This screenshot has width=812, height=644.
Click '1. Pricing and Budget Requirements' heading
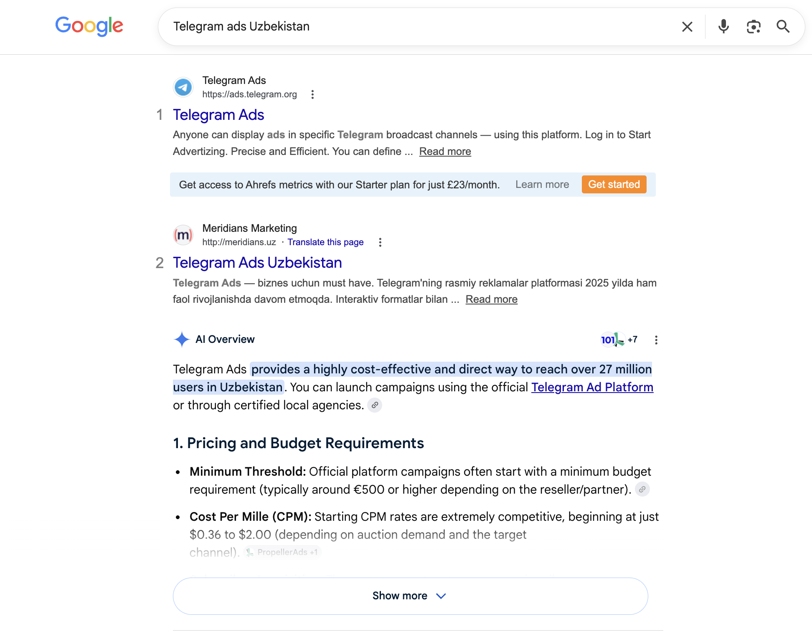pyautogui.click(x=298, y=443)
